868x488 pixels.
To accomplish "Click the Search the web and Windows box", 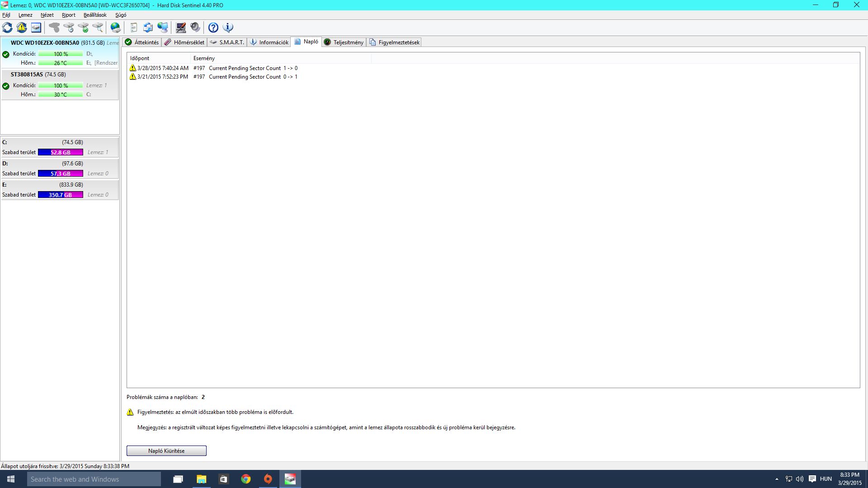I will (94, 479).
